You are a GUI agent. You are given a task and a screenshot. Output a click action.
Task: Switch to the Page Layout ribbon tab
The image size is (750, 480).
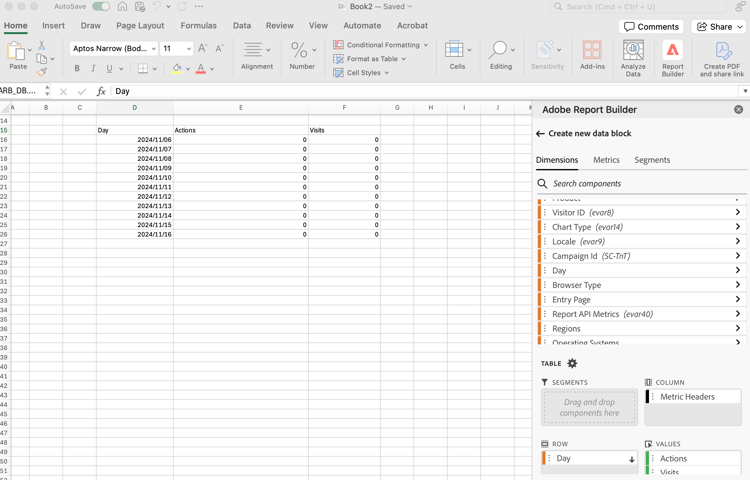tap(140, 25)
